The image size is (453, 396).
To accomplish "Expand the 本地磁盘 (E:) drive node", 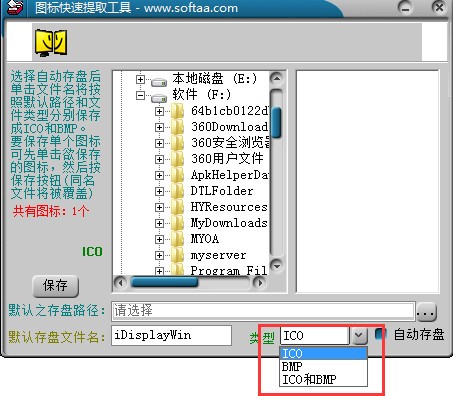I will pos(140,79).
